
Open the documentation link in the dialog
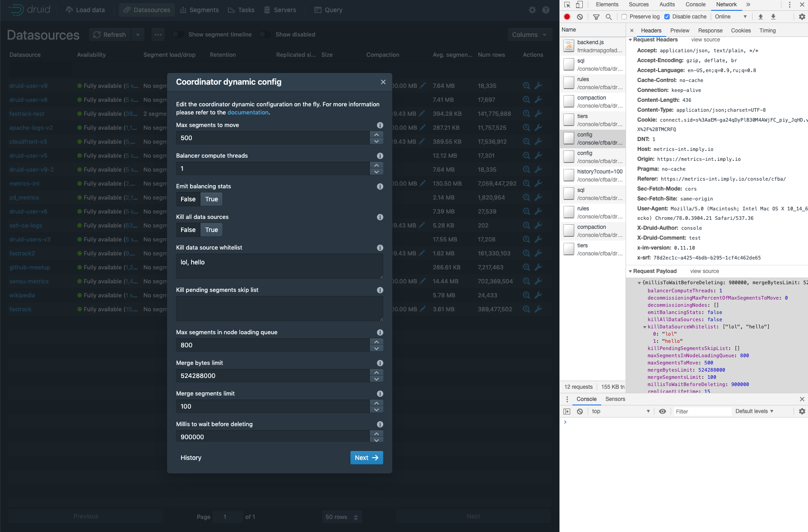(x=248, y=113)
